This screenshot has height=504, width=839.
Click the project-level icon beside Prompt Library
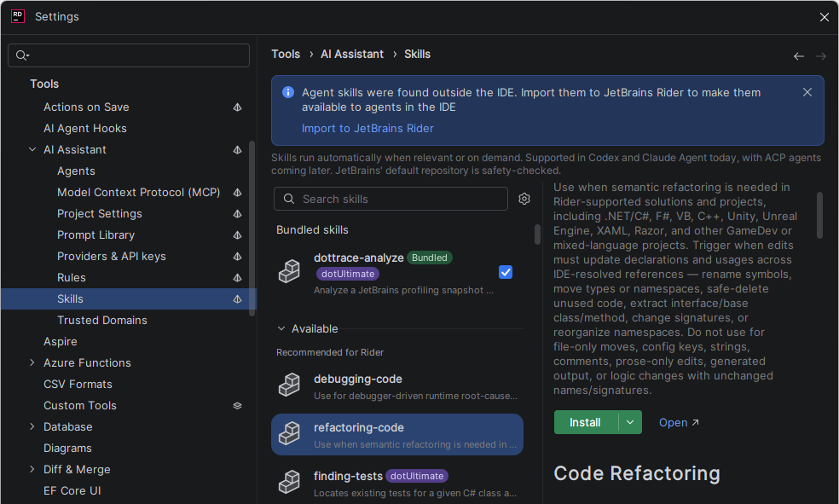[x=238, y=235]
